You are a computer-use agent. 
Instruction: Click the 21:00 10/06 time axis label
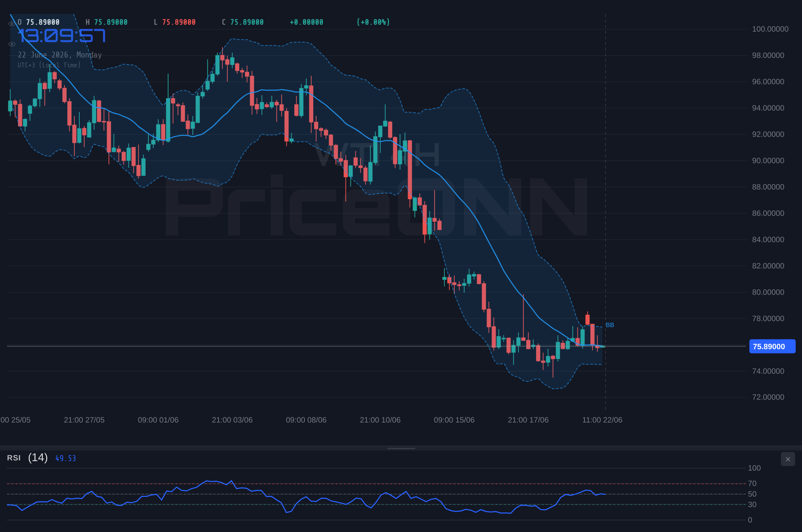pyautogui.click(x=380, y=420)
